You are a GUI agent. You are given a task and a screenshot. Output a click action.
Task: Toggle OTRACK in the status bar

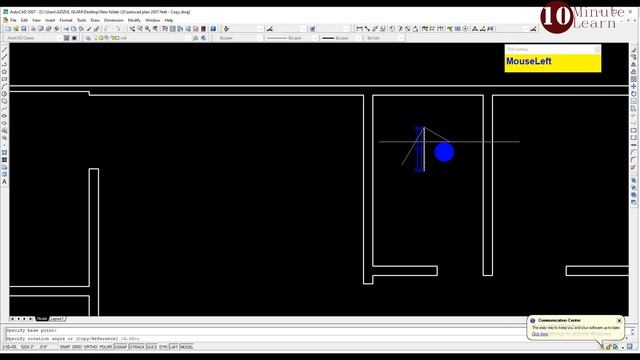click(x=137, y=347)
